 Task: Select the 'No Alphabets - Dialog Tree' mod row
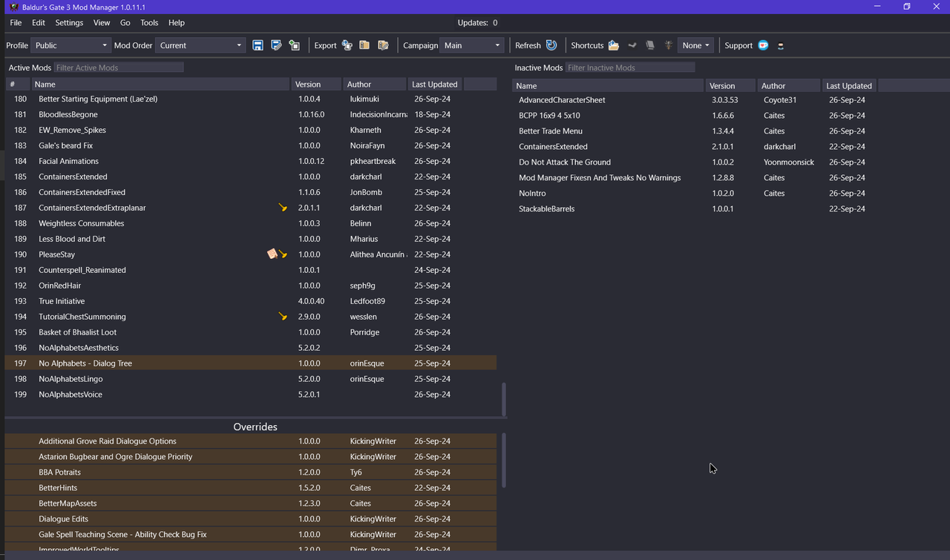[251, 363]
